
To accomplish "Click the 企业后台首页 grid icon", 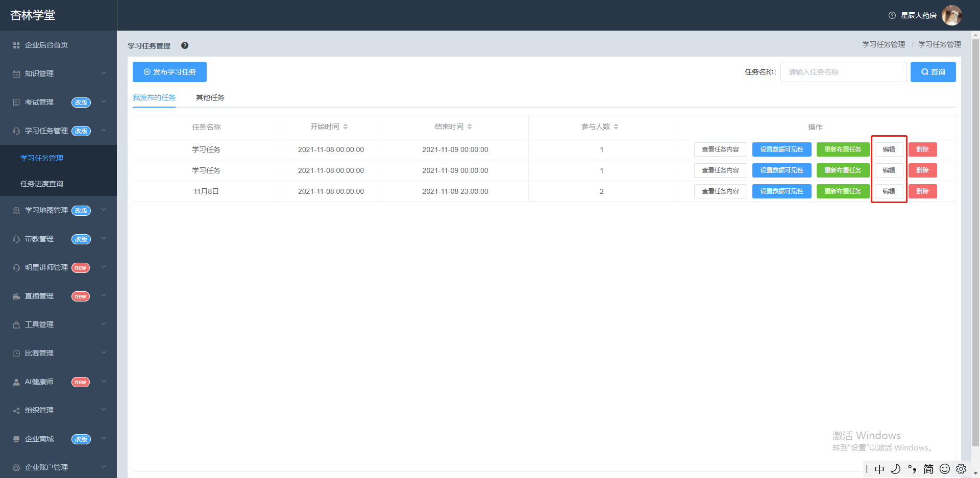I will tap(16, 45).
